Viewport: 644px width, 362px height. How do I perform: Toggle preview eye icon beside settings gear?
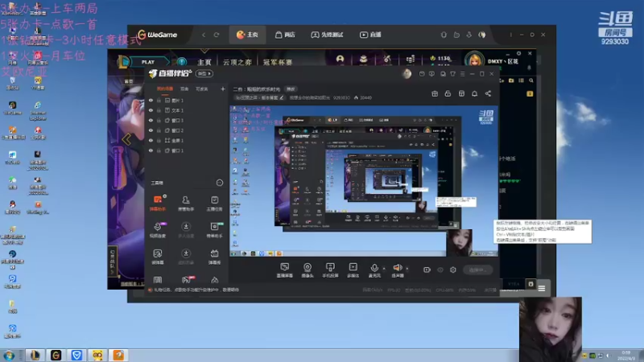point(440,269)
